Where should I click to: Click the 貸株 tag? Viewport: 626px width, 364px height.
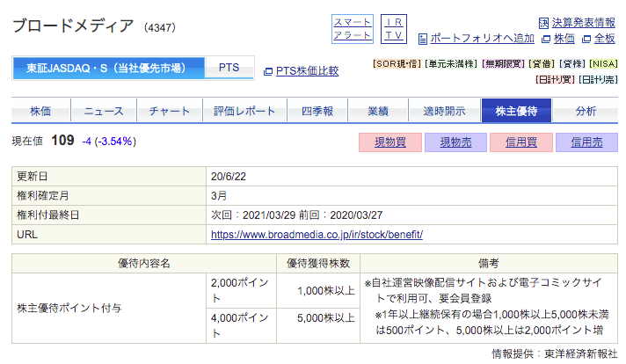(572, 64)
